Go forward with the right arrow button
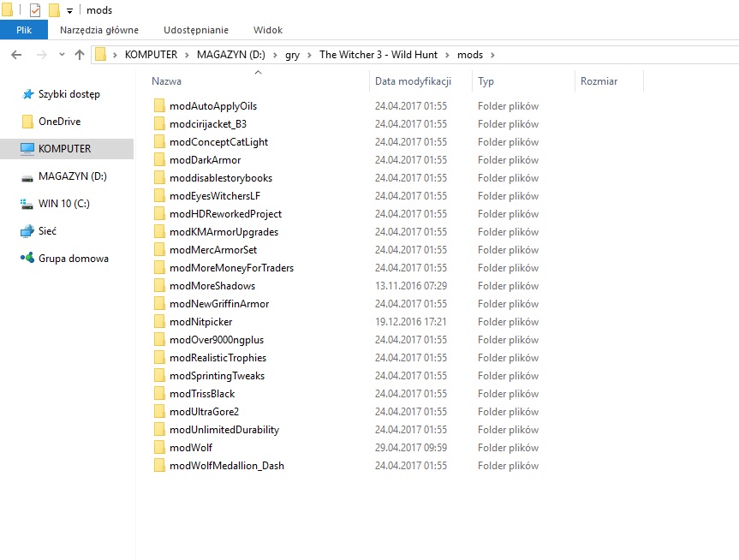This screenshot has height=560, width=739. point(41,55)
